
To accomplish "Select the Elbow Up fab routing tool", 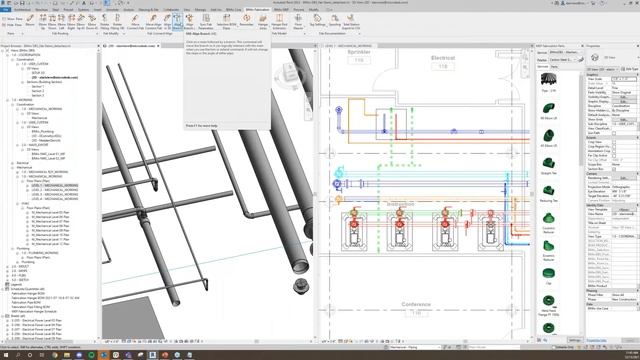I will click(x=43, y=22).
